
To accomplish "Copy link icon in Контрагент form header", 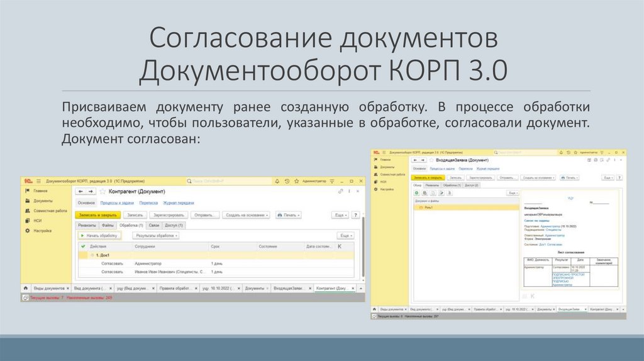I will pos(340,191).
